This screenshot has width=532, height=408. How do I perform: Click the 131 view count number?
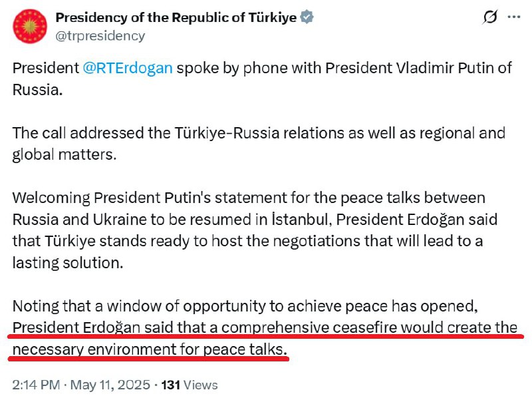(172, 385)
